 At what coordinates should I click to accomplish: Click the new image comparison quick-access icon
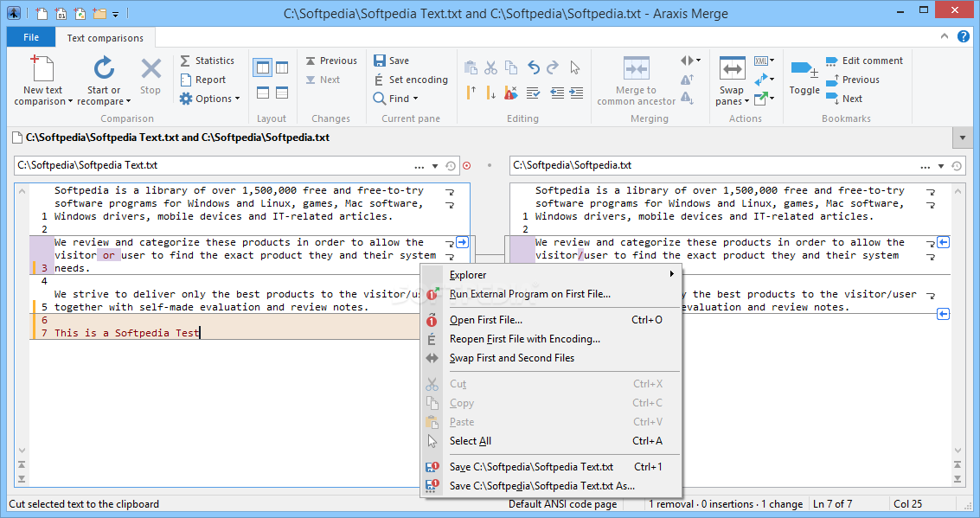point(80,13)
